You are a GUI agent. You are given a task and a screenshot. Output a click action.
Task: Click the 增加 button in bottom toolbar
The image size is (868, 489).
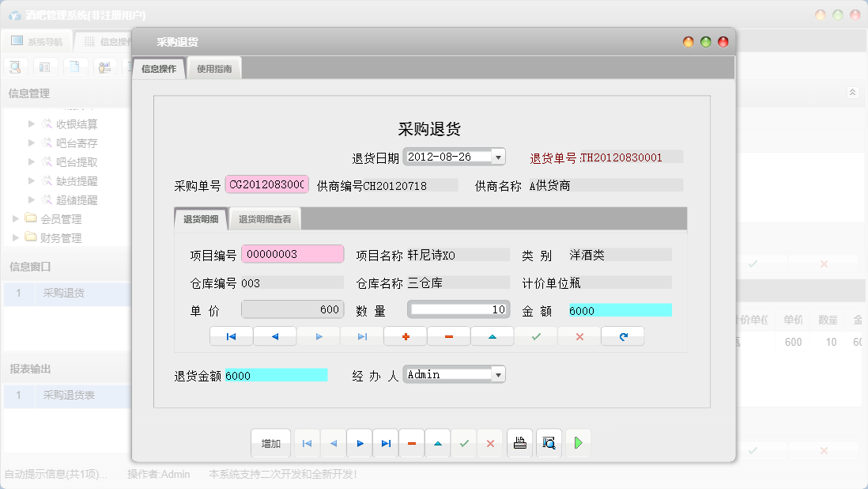270,443
